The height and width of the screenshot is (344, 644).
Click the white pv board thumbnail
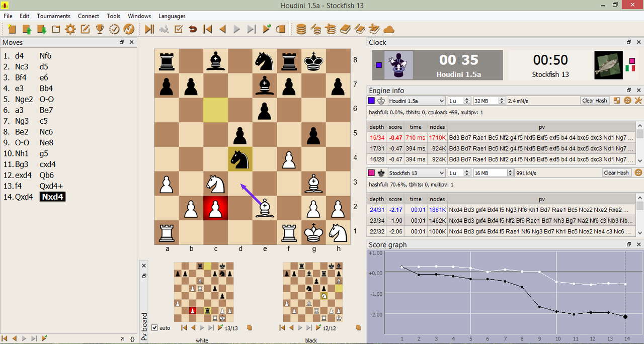pyautogui.click(x=204, y=292)
